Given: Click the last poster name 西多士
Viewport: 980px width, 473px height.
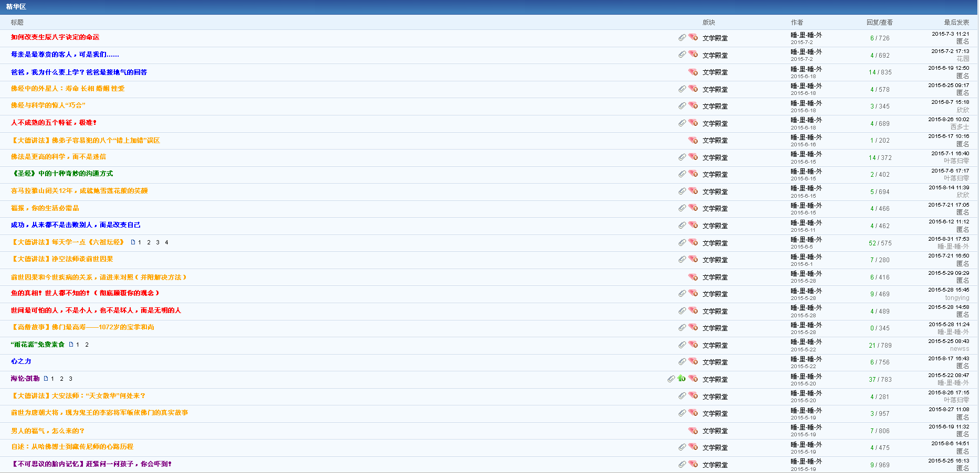Looking at the screenshot, I should pos(960,127).
